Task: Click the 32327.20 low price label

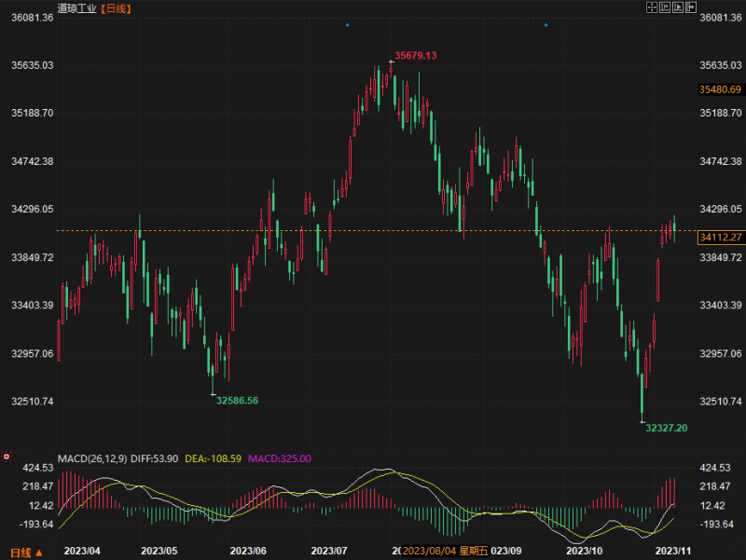Action: pyautogui.click(x=666, y=428)
